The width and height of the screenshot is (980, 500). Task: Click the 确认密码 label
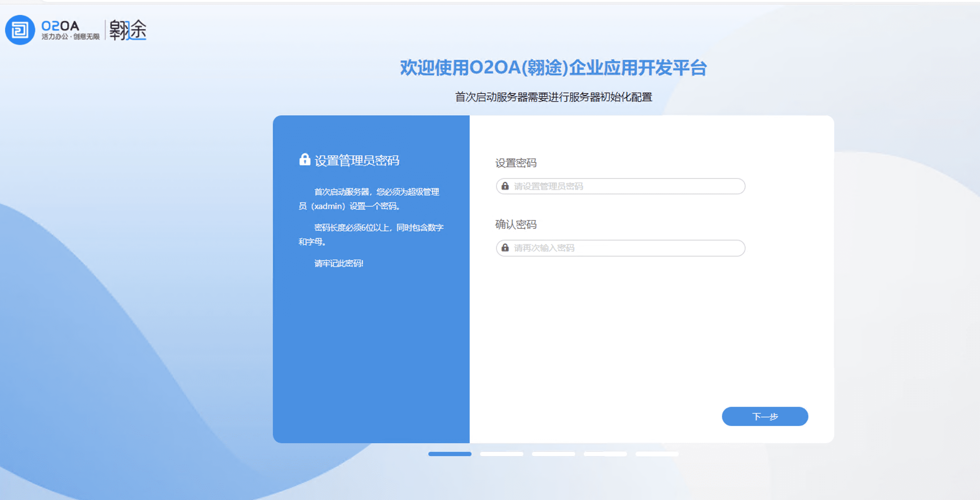[516, 224]
